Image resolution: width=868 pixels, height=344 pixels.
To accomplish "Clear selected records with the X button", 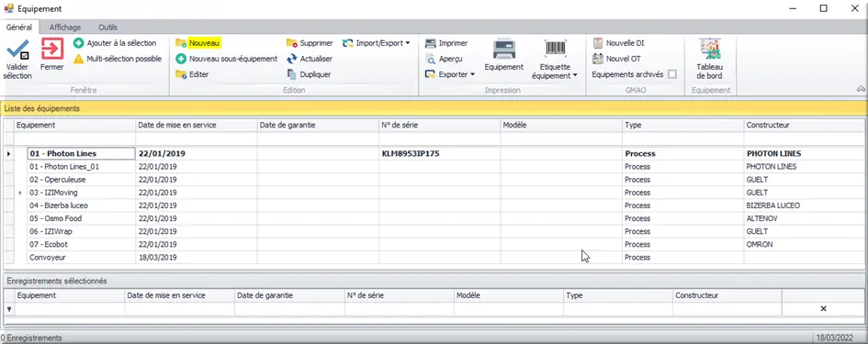I will point(823,308).
